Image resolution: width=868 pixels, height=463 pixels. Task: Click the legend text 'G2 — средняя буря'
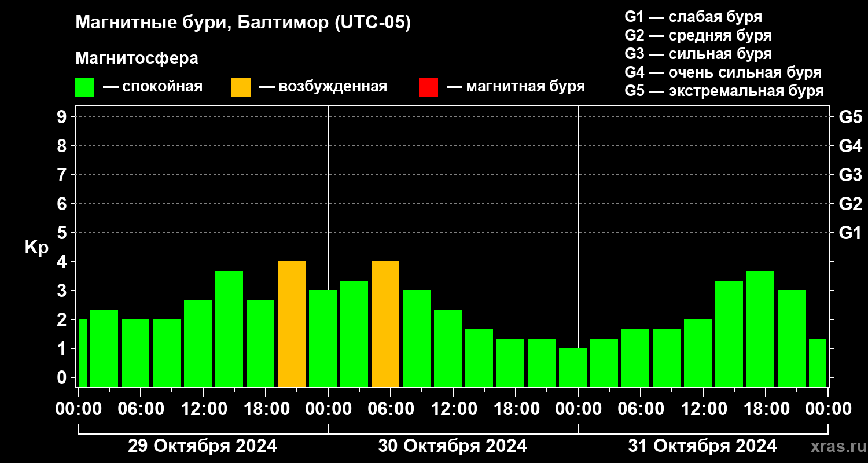(698, 35)
